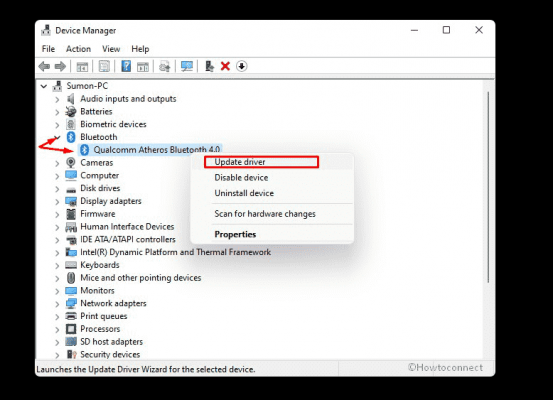Open the Help menu
553x400 pixels.
click(x=140, y=49)
